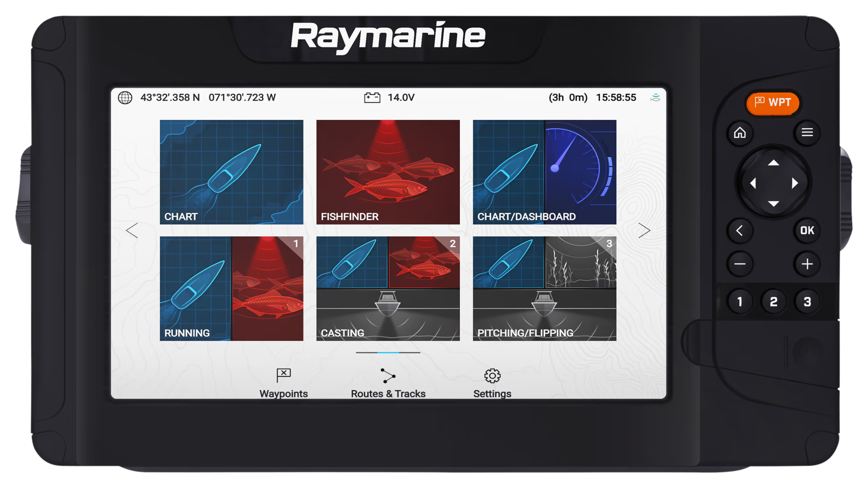The width and height of the screenshot is (868, 488).
Task: Click the 15:58:55 clock time
Action: pos(616,97)
